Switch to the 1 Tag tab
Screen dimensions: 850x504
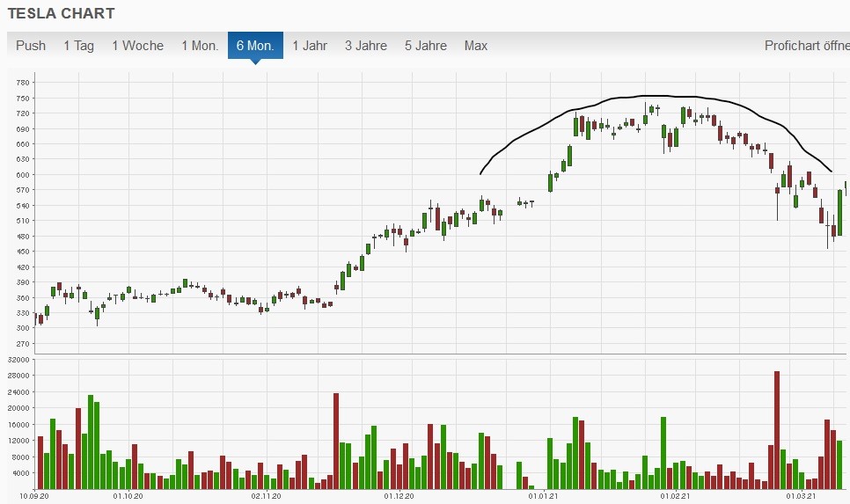pos(78,46)
